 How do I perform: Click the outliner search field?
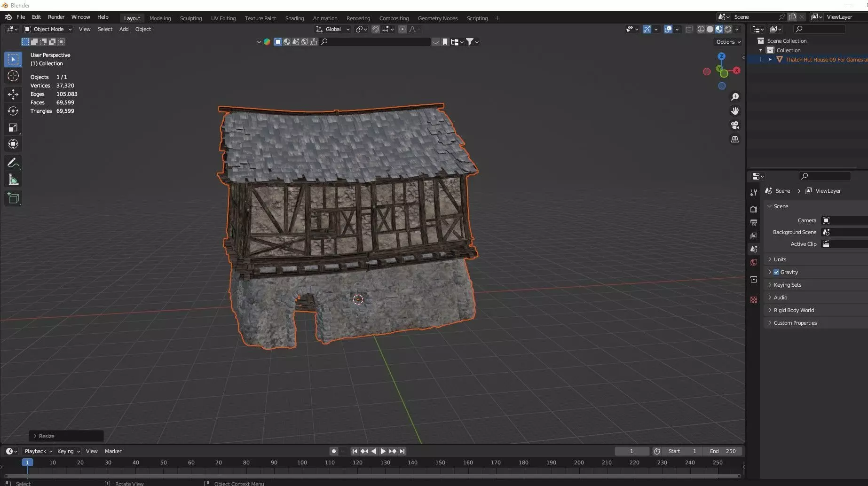pyautogui.click(x=819, y=29)
